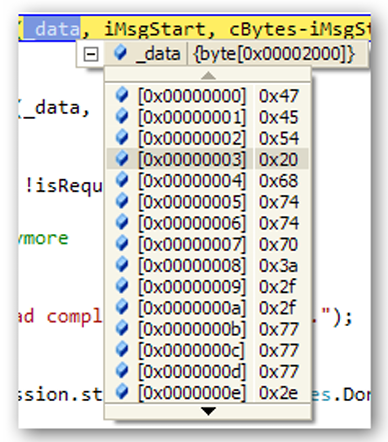The height and width of the screenshot is (442, 388).
Task: Click iMsgStart in the yellow code line
Action: coord(155,29)
